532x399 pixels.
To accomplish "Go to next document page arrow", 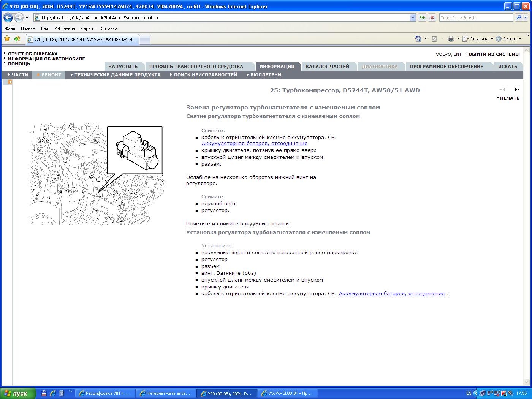I will coord(517,90).
